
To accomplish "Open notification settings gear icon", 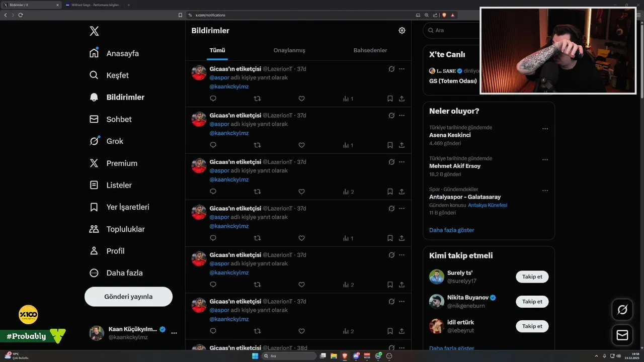I will (402, 30).
